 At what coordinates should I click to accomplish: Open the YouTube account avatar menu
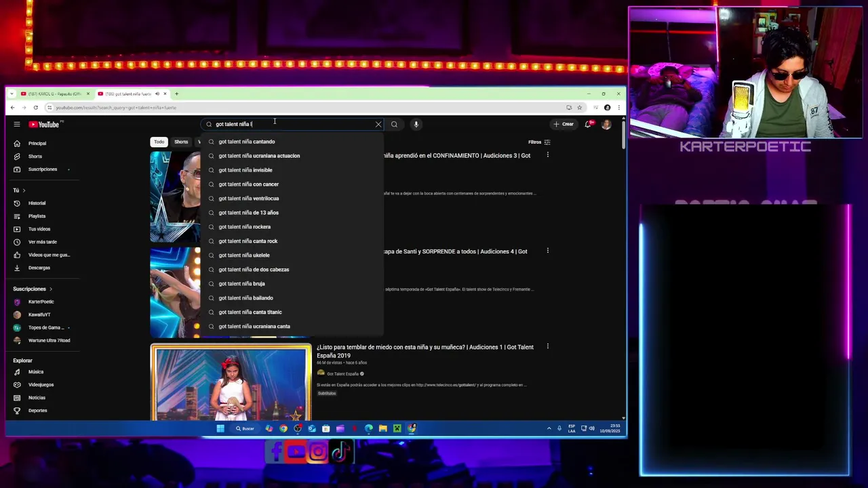pyautogui.click(x=606, y=124)
